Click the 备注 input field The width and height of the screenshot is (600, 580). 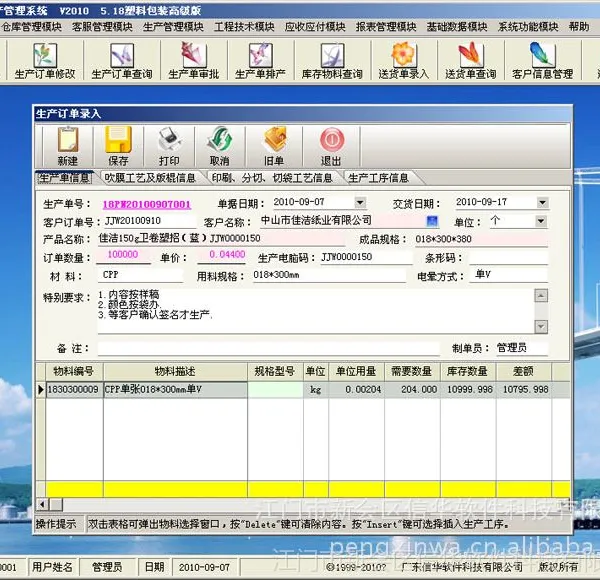pos(269,349)
